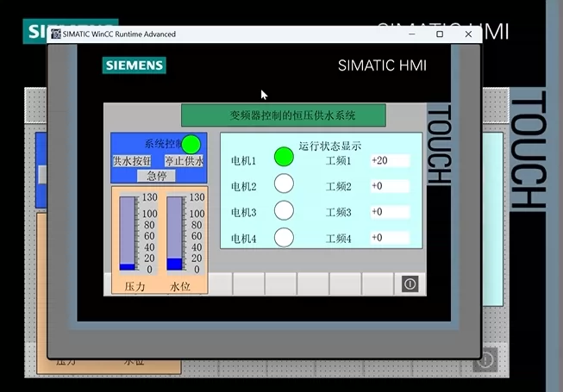Screen dimensions: 563x392
Task: Click the 供水按钮 start water supply button
Action: [132, 161]
